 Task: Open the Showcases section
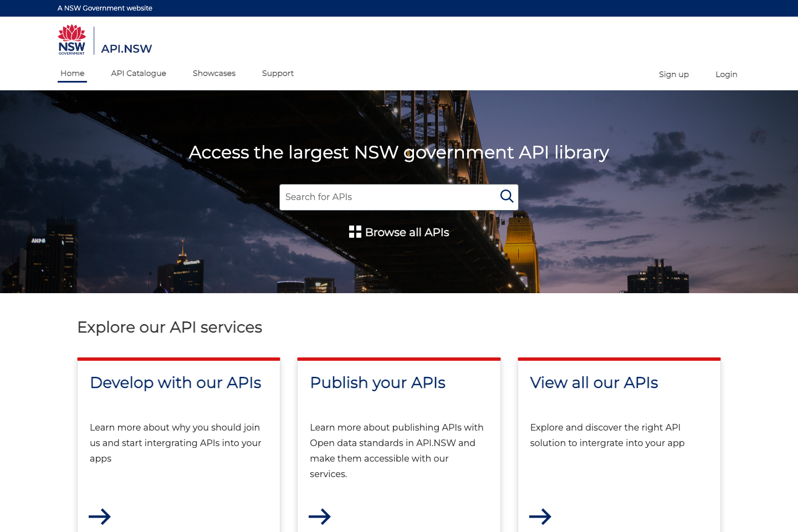[x=214, y=73]
